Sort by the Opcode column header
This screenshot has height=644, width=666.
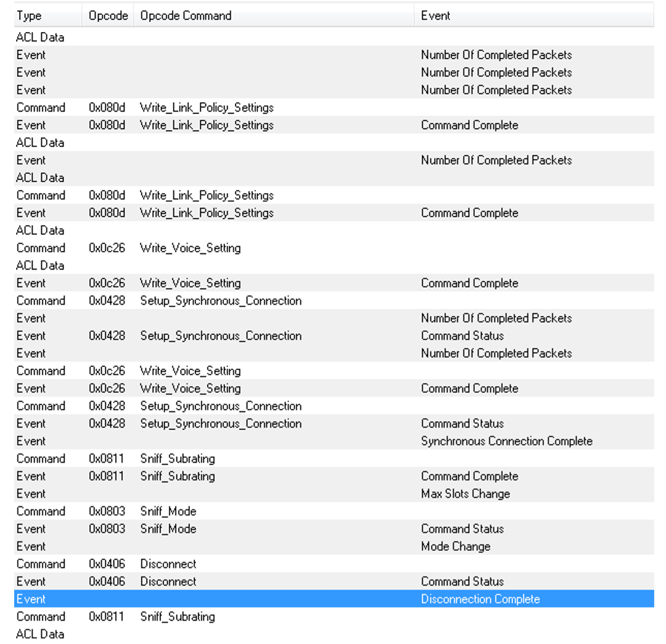(x=108, y=16)
